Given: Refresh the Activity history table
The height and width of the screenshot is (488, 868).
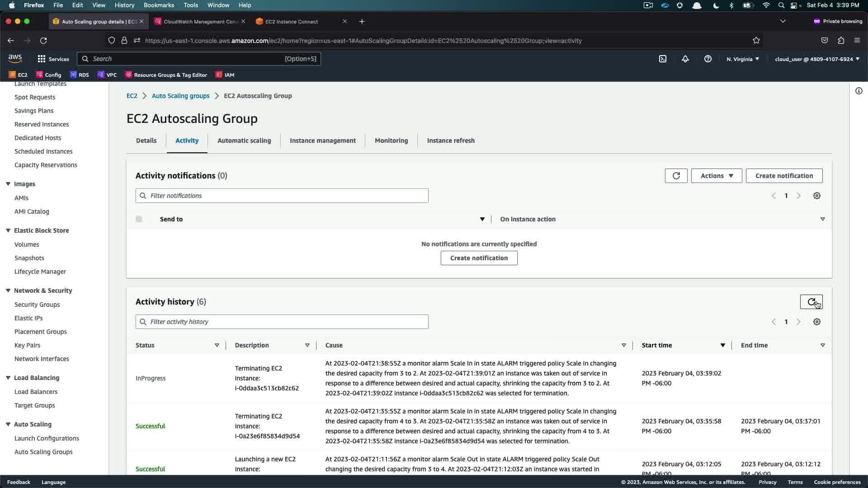Looking at the screenshot, I should pyautogui.click(x=811, y=302).
